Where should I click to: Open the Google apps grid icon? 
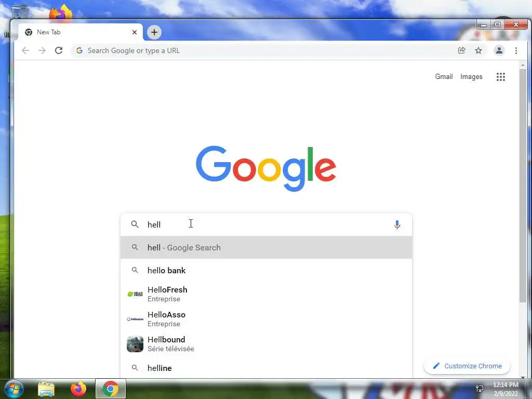click(x=501, y=77)
